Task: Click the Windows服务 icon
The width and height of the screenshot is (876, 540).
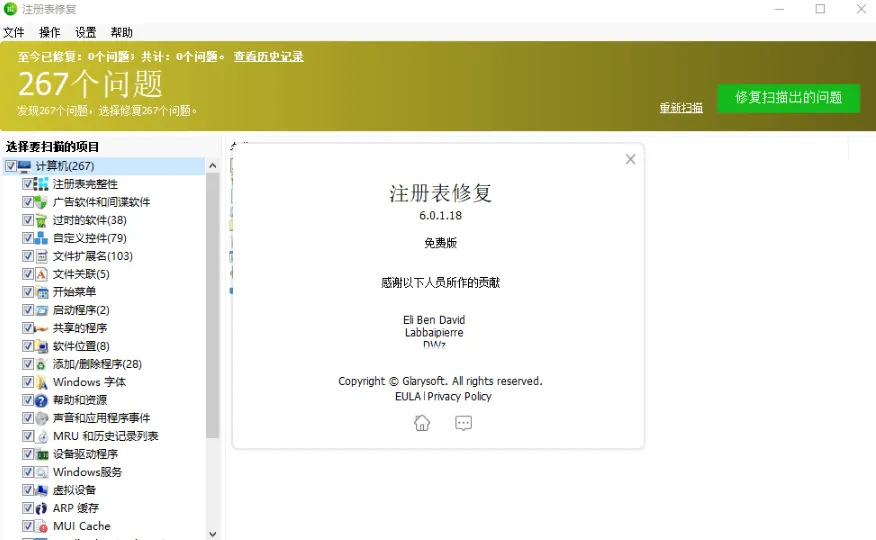Action: coord(41,472)
